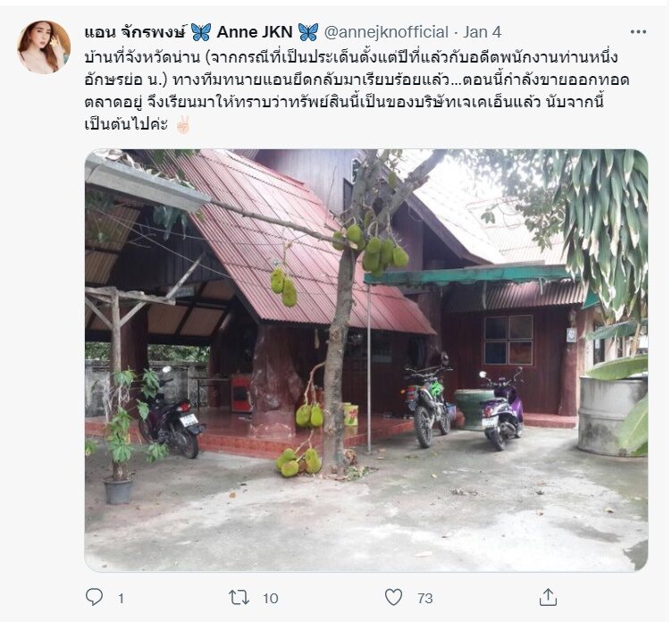Click the Thai display name แอน จักรพงษ์
The image size is (672, 622).
coord(136,32)
